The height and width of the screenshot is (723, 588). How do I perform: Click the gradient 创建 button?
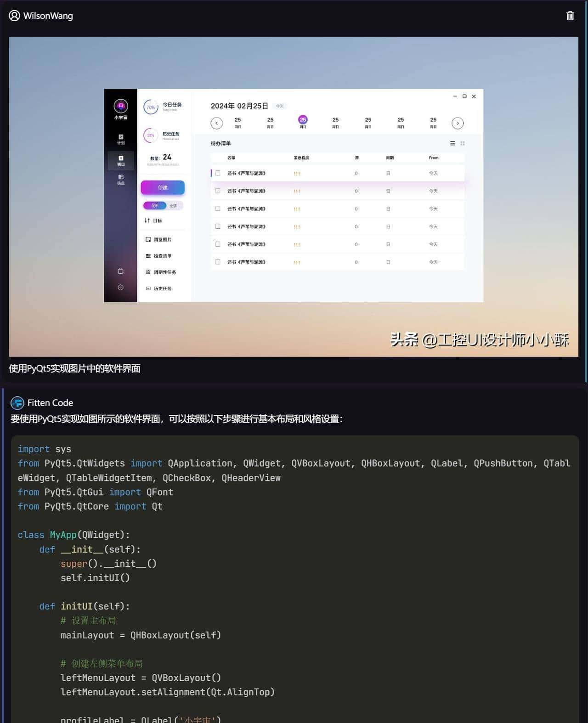163,187
